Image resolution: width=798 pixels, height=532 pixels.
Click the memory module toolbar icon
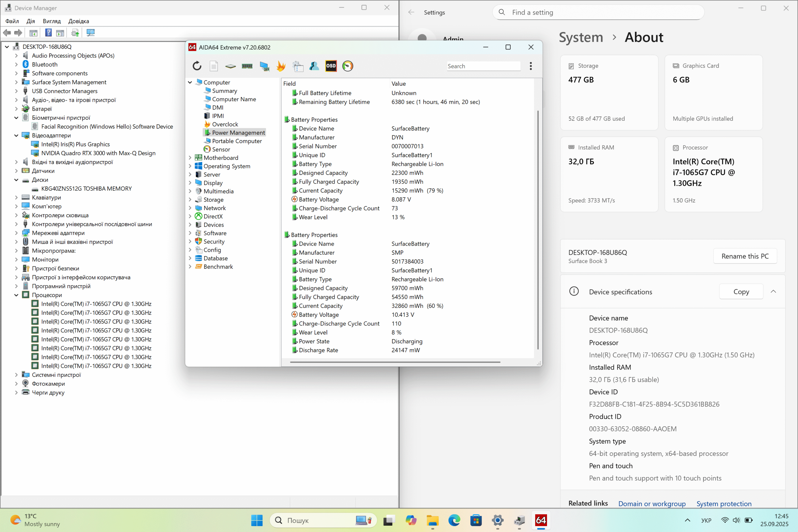247,66
